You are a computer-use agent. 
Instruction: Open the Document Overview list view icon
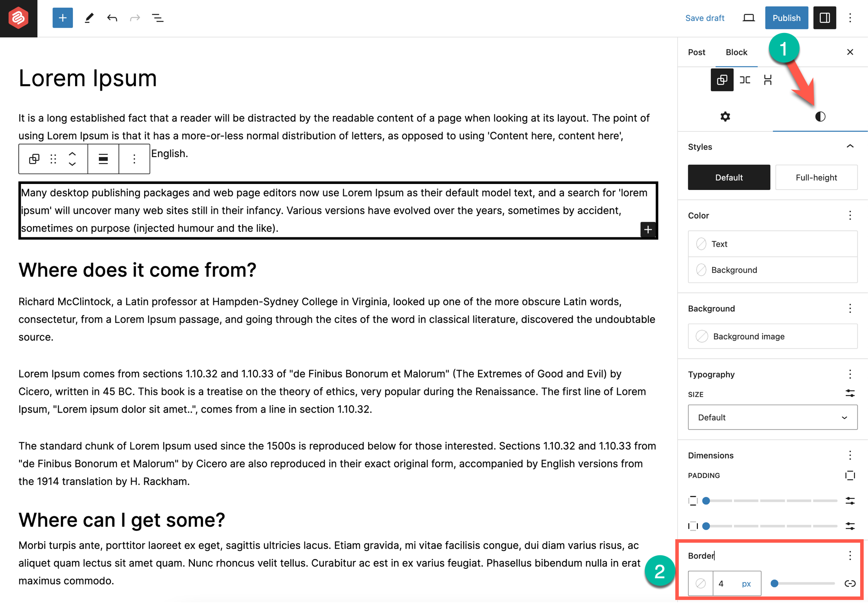pos(158,18)
